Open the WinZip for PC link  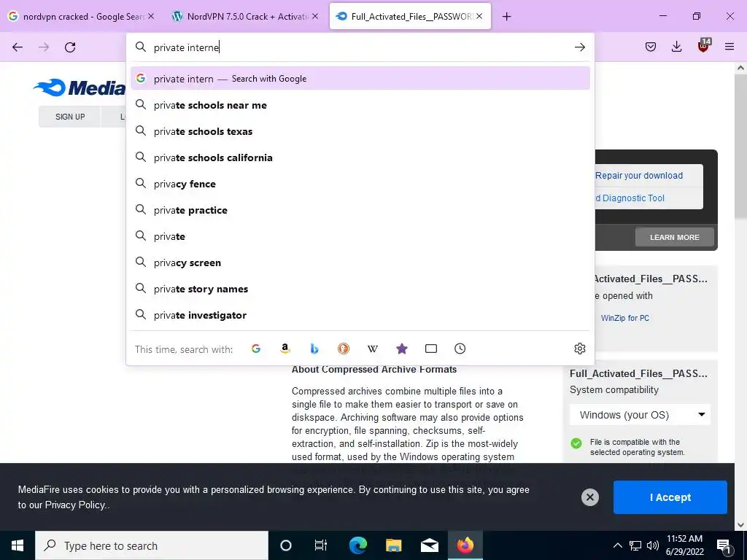[x=624, y=318]
